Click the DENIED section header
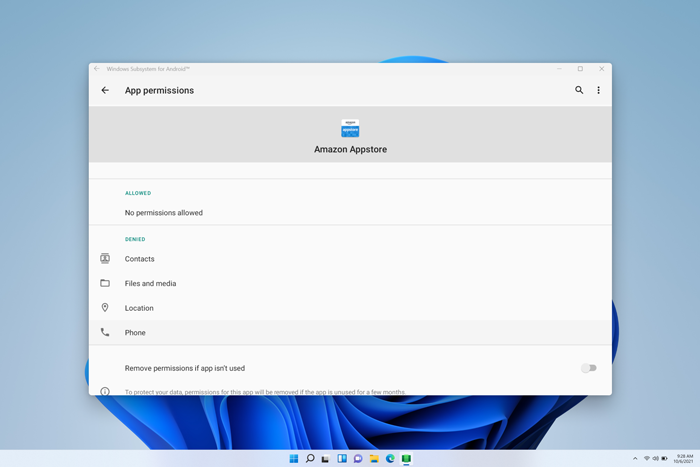 coord(135,239)
